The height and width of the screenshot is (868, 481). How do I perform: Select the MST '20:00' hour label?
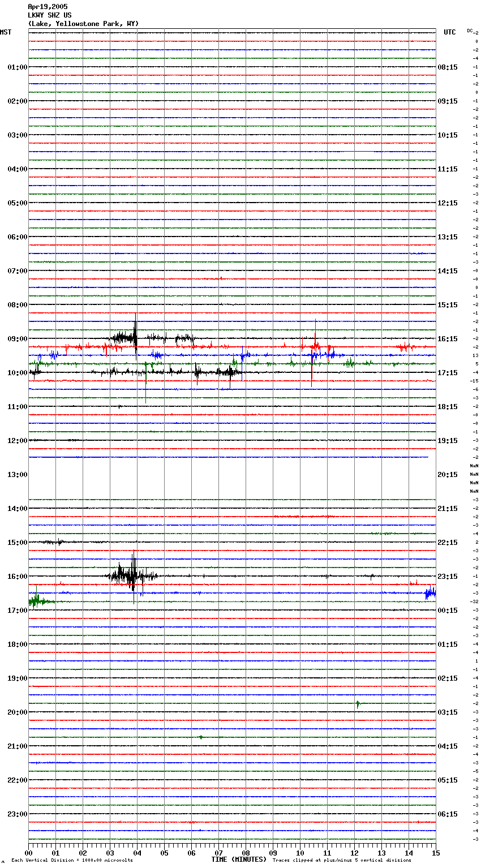(x=18, y=712)
